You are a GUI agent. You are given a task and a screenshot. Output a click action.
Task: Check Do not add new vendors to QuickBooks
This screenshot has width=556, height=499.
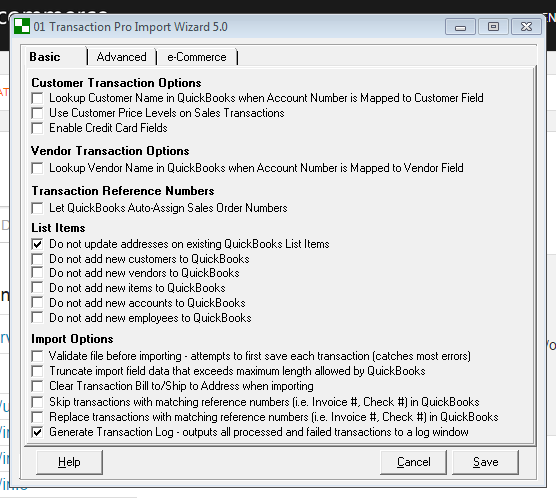click(x=37, y=273)
